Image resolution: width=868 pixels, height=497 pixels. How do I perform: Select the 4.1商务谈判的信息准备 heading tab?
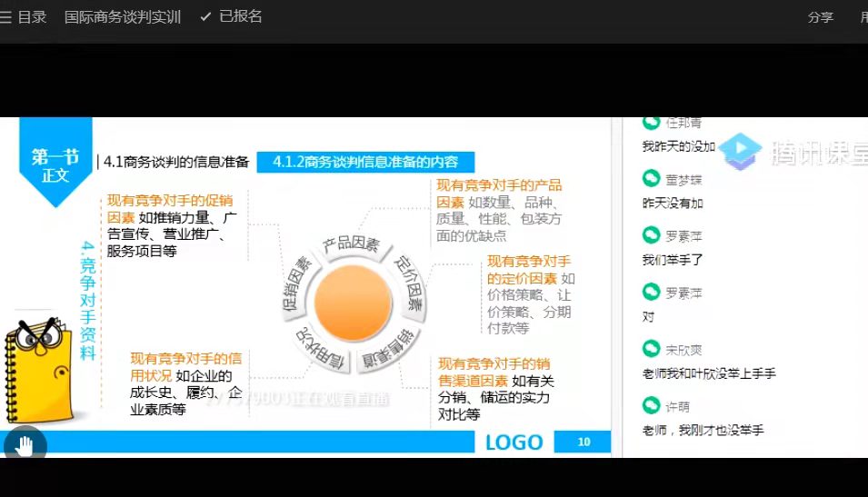176,163
